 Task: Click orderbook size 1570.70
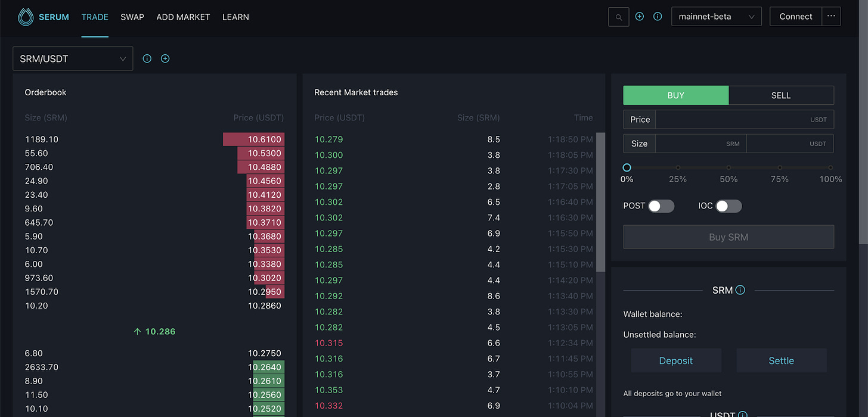42,292
